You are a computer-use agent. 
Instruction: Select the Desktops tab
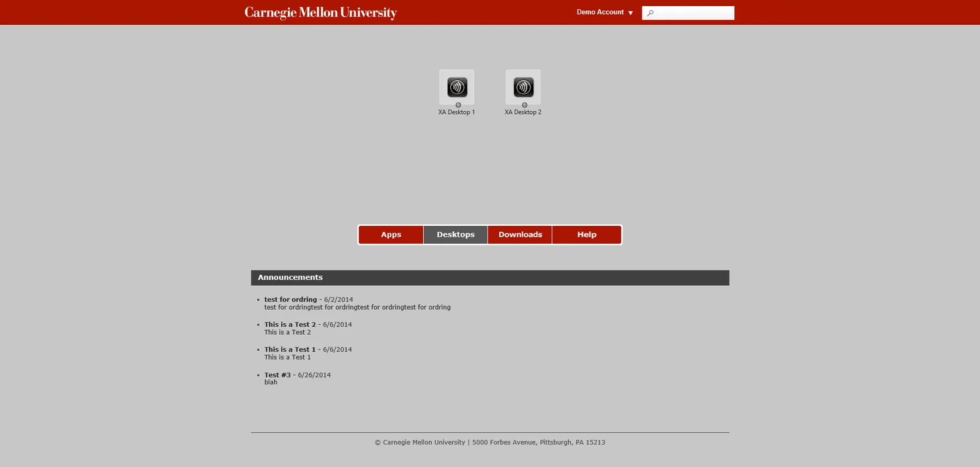pos(456,234)
